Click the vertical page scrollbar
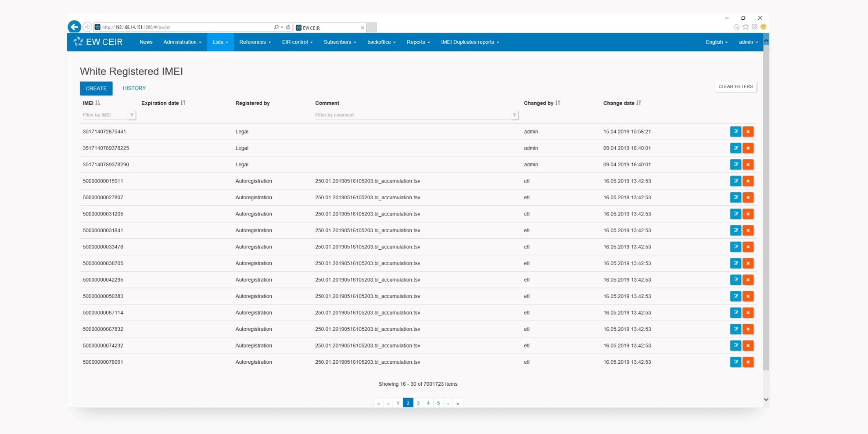 [766, 211]
